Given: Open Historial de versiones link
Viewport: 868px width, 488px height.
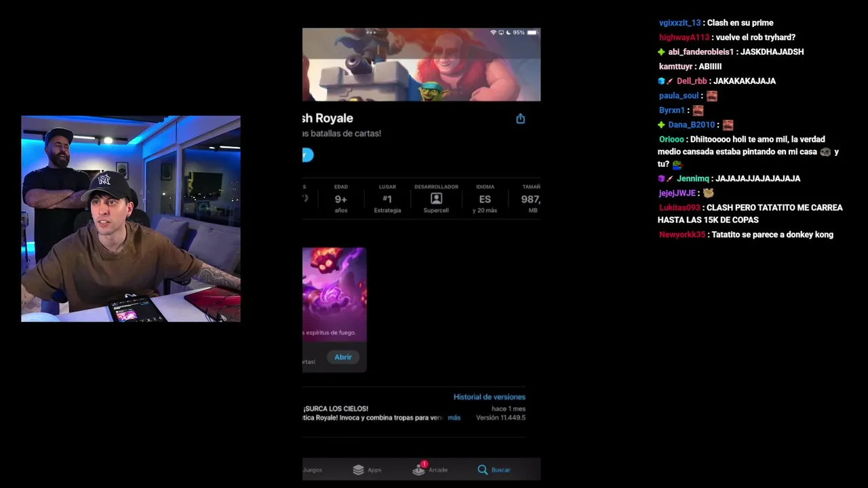Looking at the screenshot, I should [x=489, y=397].
